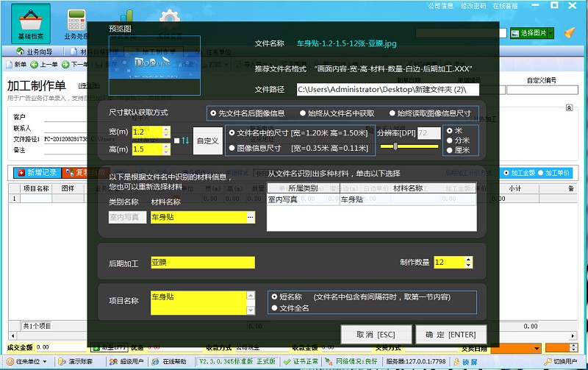Click the DPI resolution slider

click(396, 146)
